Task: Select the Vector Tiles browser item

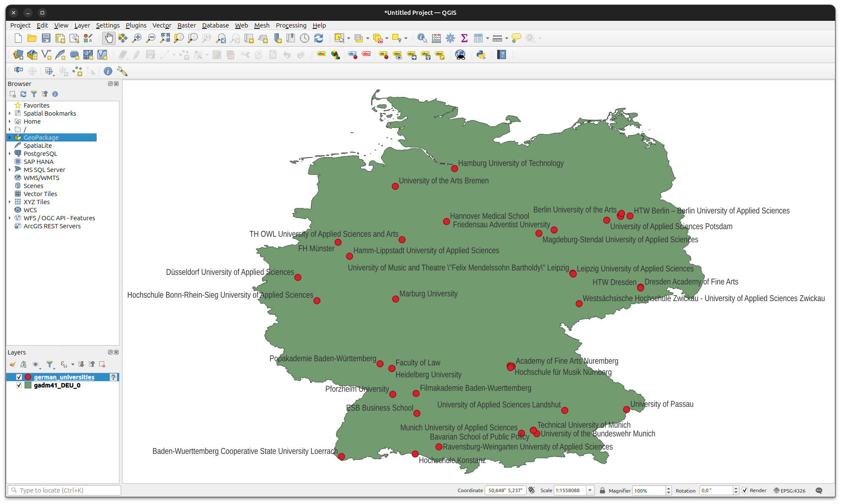Action: pos(40,194)
